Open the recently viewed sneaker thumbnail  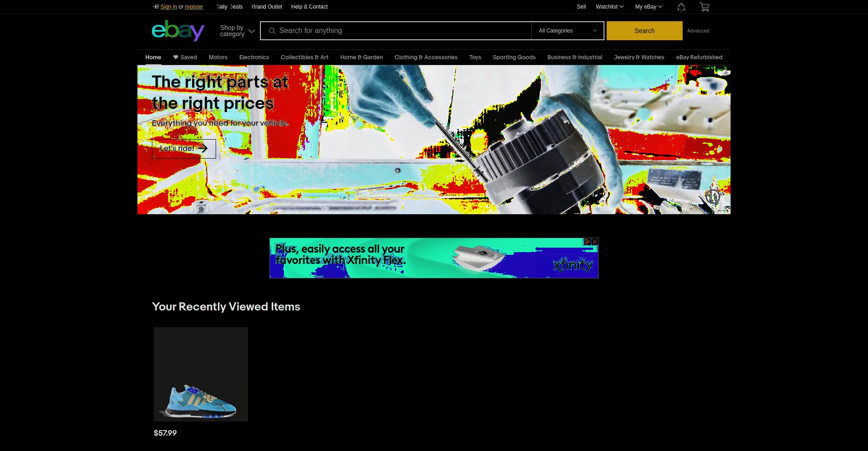tap(201, 374)
